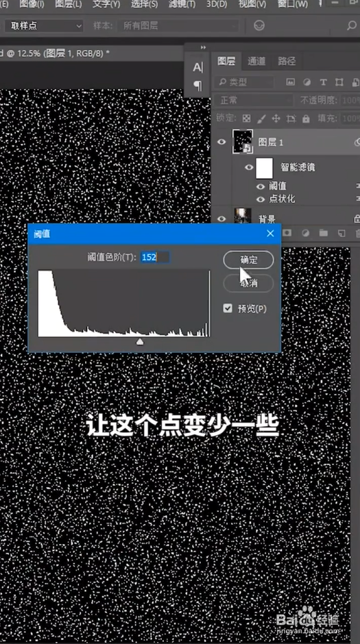Click the search magnifier in options bar
This screenshot has width=360, height=644.
pyautogui.click(x=351, y=26)
